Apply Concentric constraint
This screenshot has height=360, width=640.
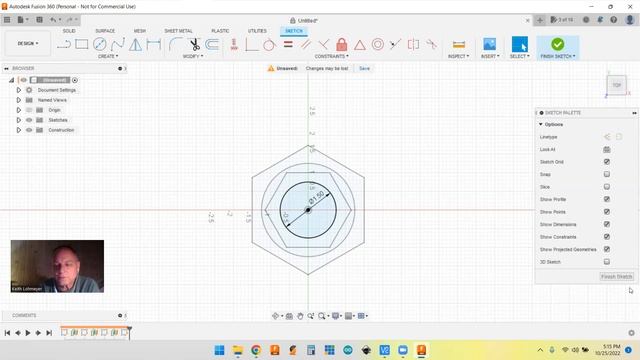point(378,44)
